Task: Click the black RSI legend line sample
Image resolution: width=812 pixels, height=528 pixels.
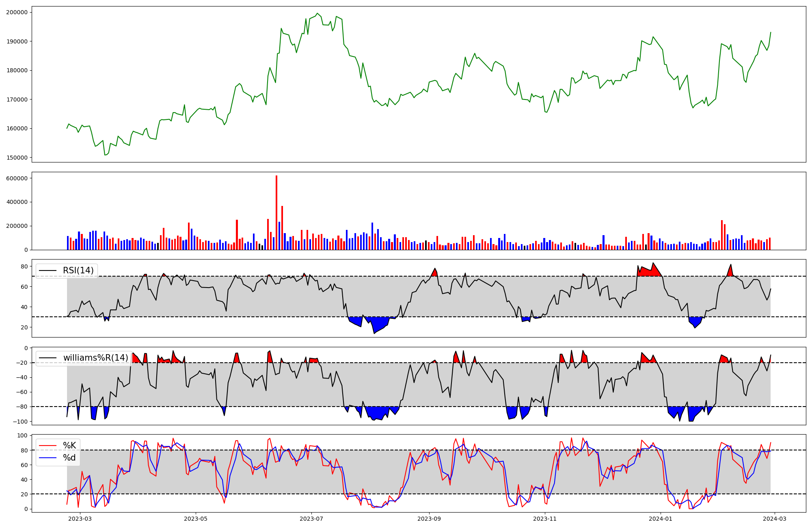Action: [x=47, y=270]
